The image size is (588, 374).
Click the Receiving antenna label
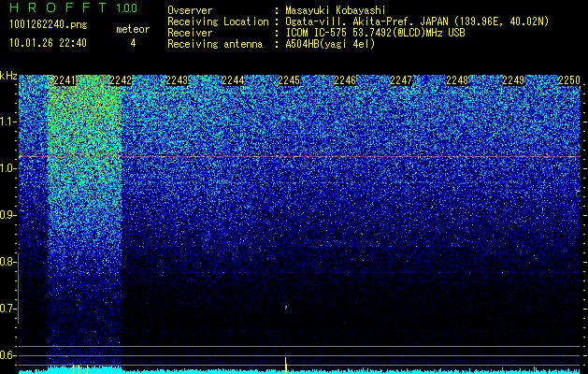click(215, 44)
